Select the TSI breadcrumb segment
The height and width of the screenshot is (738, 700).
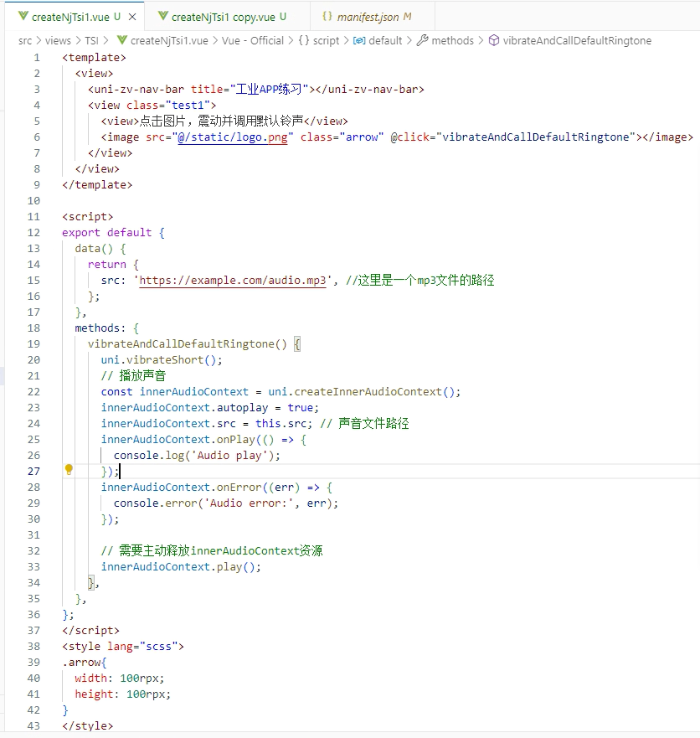click(91, 41)
